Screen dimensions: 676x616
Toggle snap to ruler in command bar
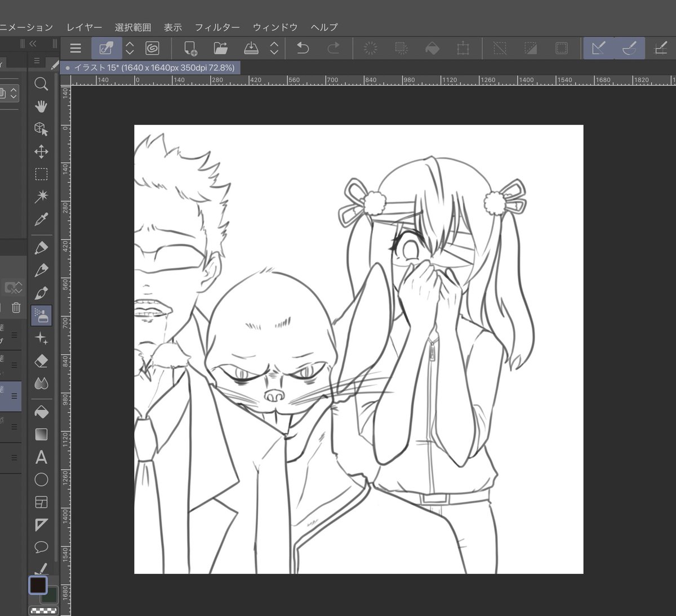click(599, 48)
